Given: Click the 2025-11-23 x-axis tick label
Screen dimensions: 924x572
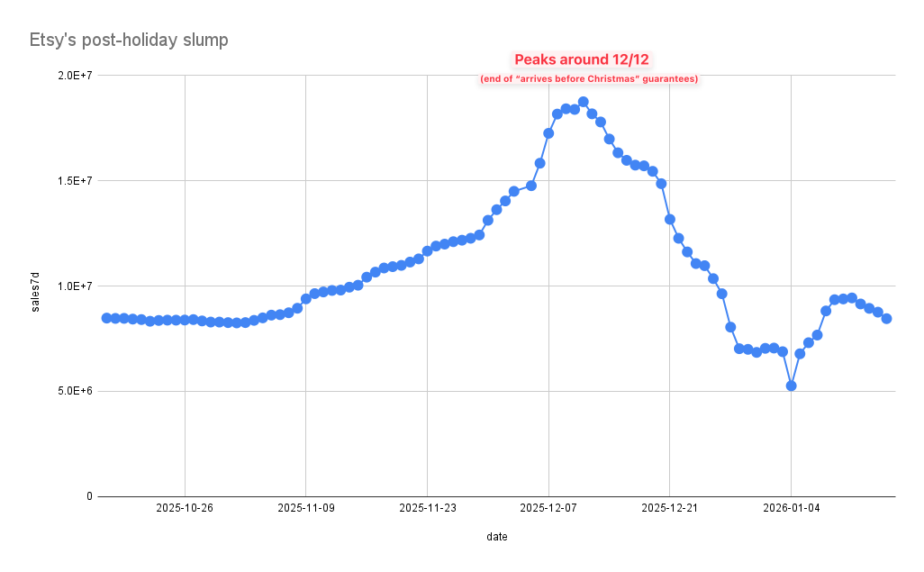Looking at the screenshot, I should coord(427,509).
